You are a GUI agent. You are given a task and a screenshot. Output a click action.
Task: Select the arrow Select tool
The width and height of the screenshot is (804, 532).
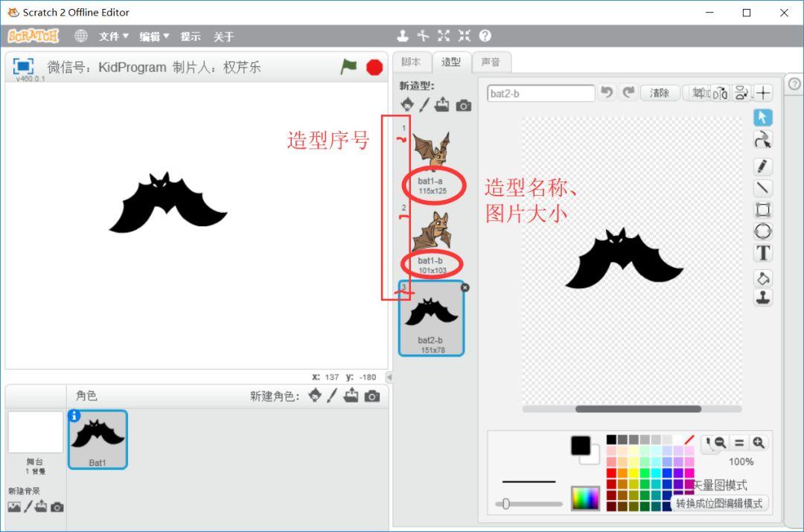(762, 118)
